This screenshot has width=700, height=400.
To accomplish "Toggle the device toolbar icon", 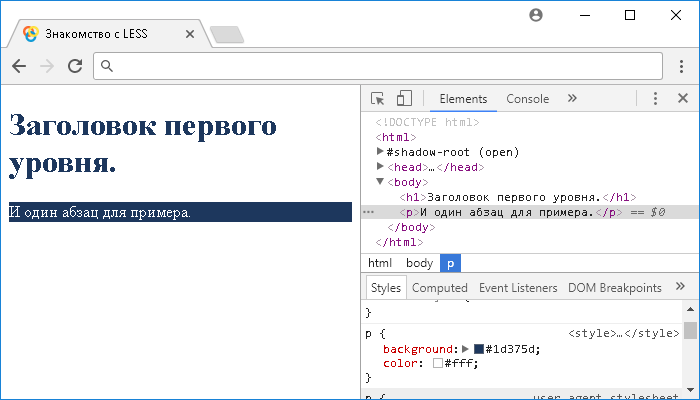I will click(404, 99).
